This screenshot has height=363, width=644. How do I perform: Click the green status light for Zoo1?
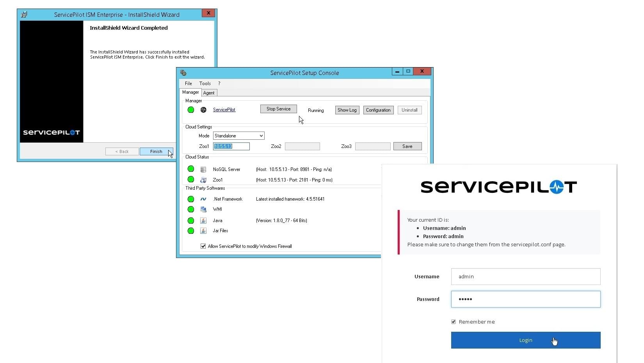[x=191, y=179]
